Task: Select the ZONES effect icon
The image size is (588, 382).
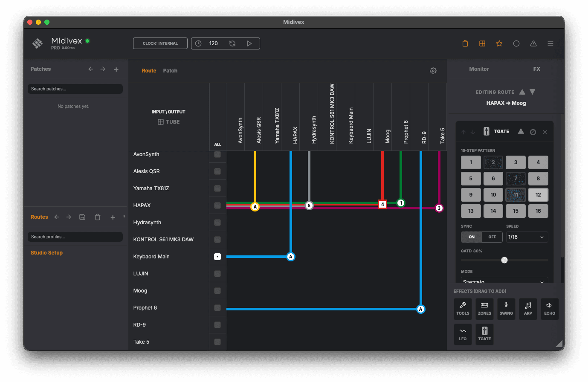Action: [x=484, y=309]
